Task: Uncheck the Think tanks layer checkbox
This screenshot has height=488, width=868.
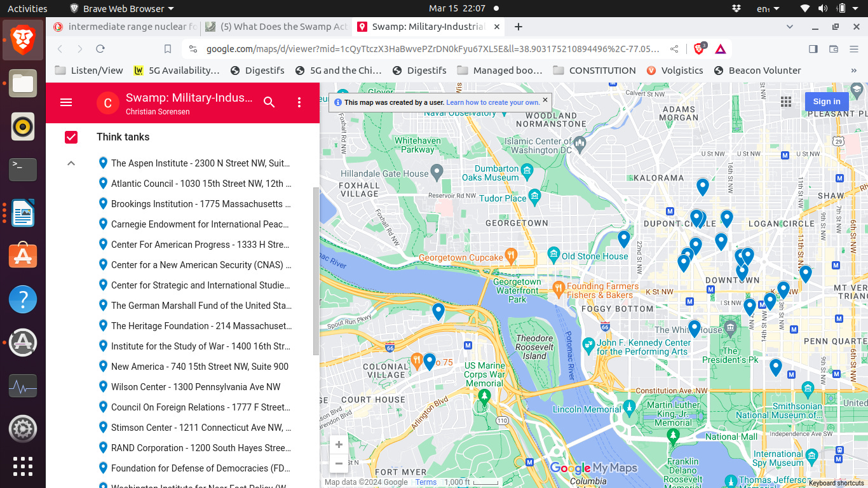Action: [71, 137]
